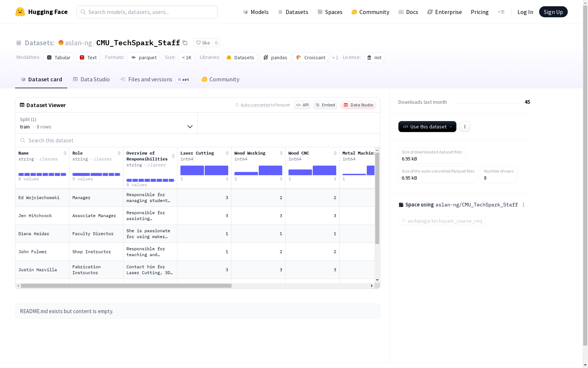Click the table scroll right arrow
The height and width of the screenshot is (368, 588).
pyautogui.click(x=372, y=286)
